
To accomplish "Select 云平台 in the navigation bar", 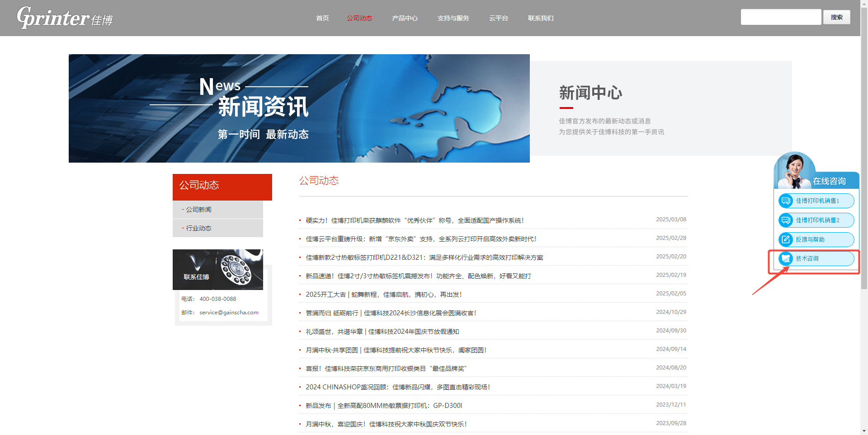I will coord(499,18).
